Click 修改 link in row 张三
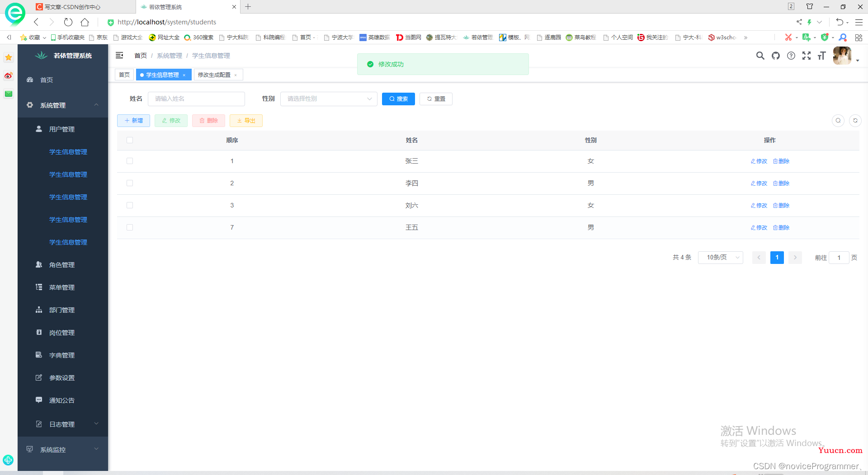The height and width of the screenshot is (475, 868). coord(759,161)
